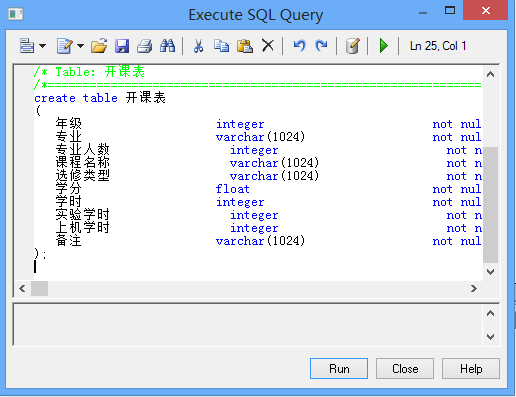
Task: Click the 'Ln 25, Col 1' position indicator
Action: click(438, 46)
